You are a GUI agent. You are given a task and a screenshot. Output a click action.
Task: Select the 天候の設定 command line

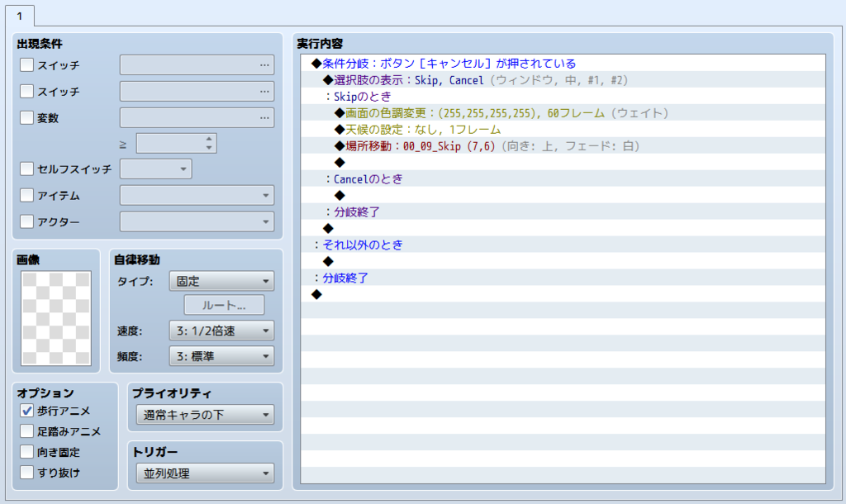563,130
